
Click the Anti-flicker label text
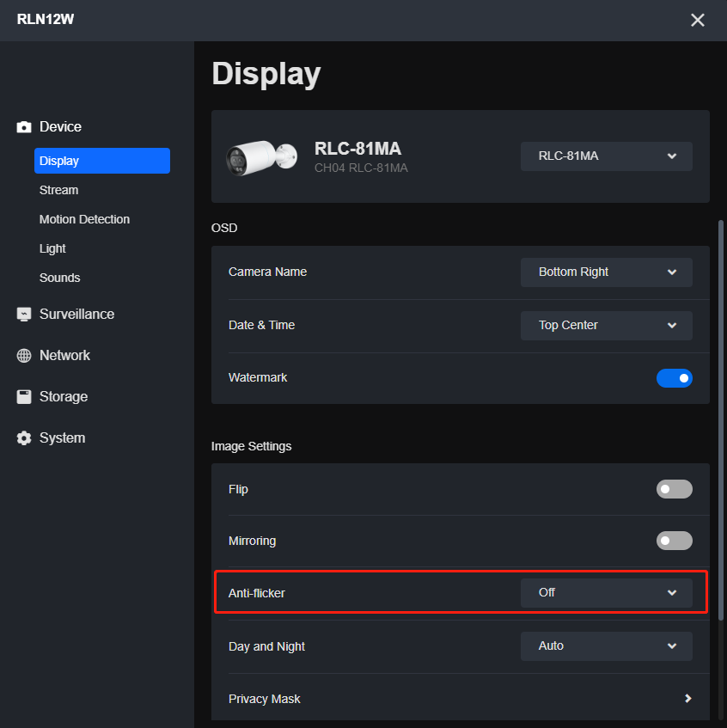click(x=257, y=593)
